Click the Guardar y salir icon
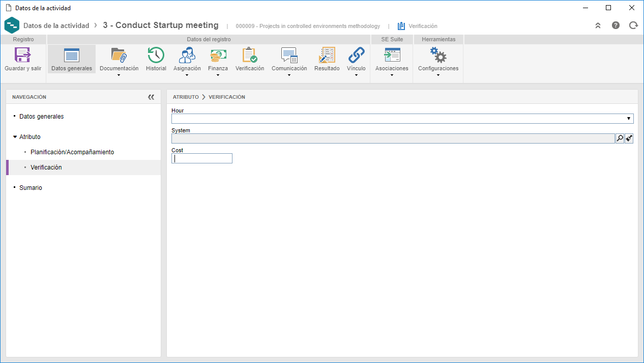 pyautogui.click(x=23, y=55)
